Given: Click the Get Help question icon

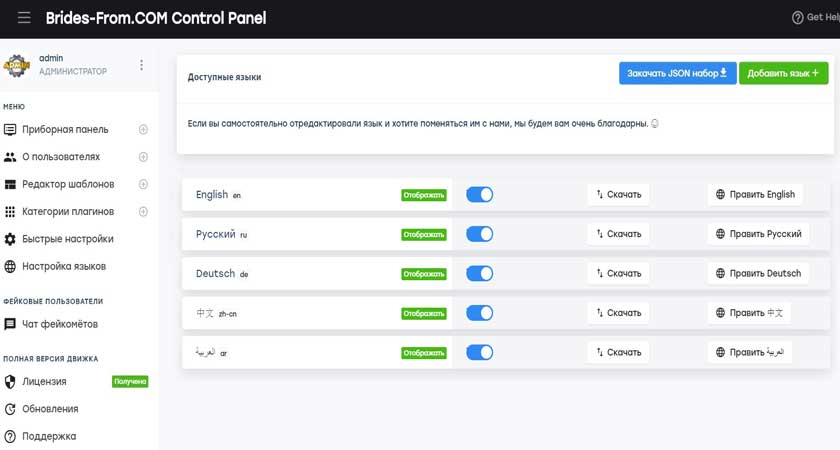Looking at the screenshot, I should pos(798,18).
